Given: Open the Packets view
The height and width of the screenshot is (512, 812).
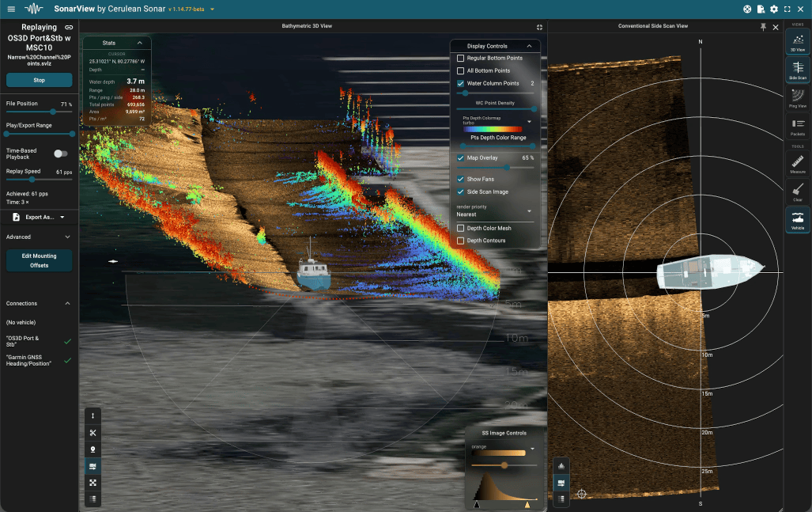Looking at the screenshot, I should [x=798, y=126].
